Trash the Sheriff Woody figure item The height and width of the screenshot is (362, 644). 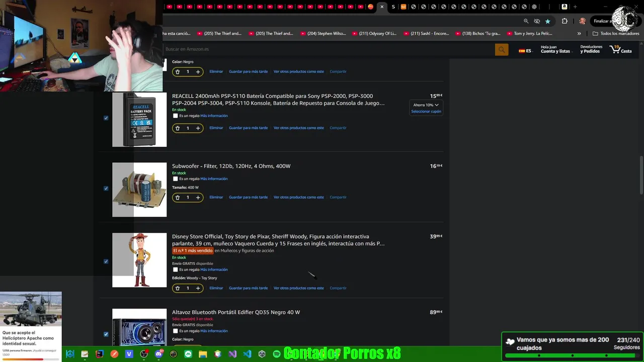click(178, 288)
